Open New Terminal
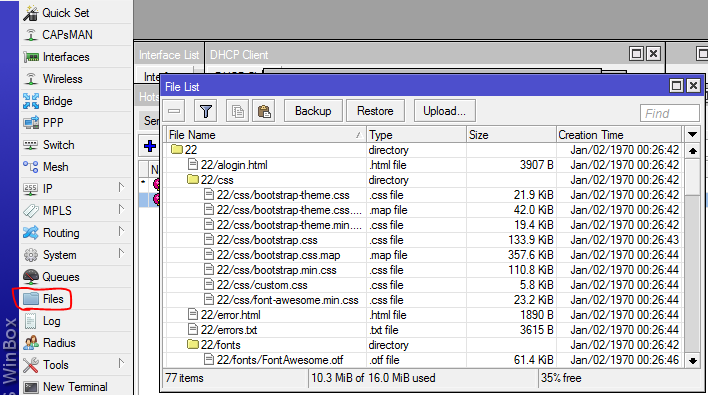This screenshot has width=708, height=395. point(76,387)
